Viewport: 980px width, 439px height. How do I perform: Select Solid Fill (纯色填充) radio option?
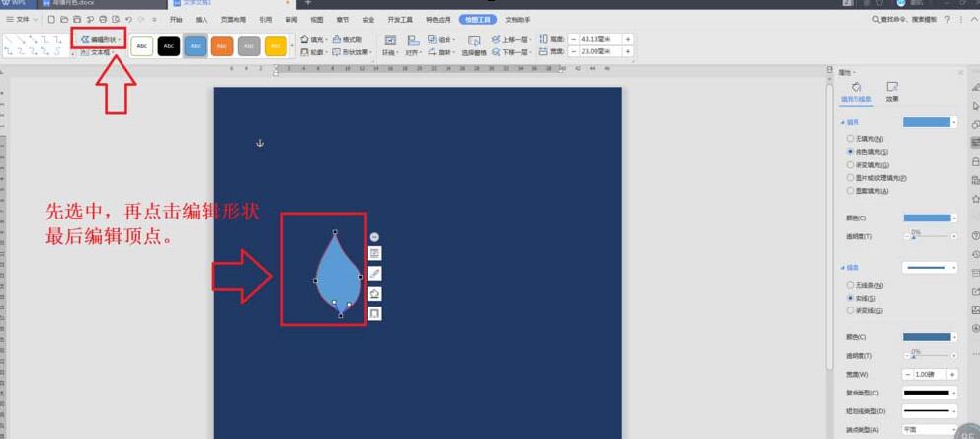tap(867, 152)
